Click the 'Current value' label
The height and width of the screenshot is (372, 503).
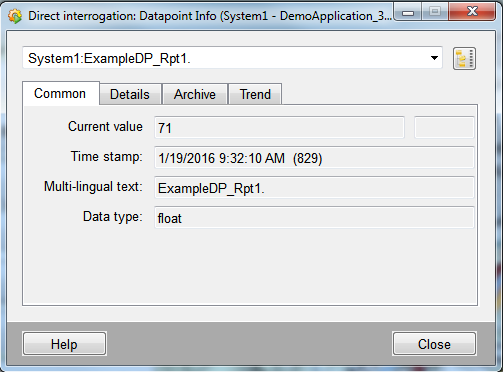105,127
